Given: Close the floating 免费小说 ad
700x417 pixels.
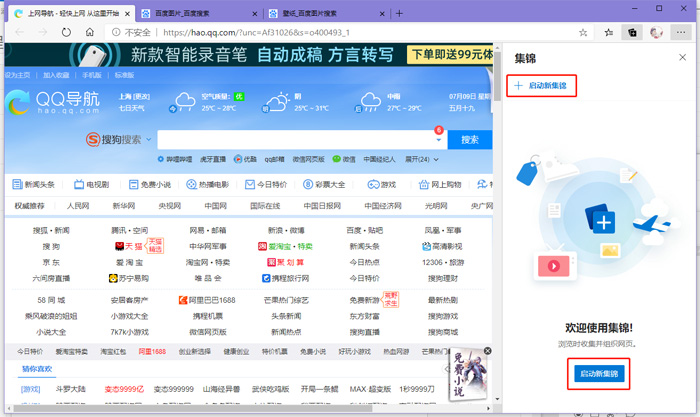Looking at the screenshot, I should 488,351.
